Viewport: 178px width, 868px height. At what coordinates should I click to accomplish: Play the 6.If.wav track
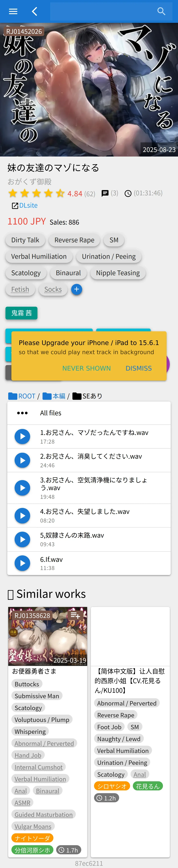click(22, 563)
